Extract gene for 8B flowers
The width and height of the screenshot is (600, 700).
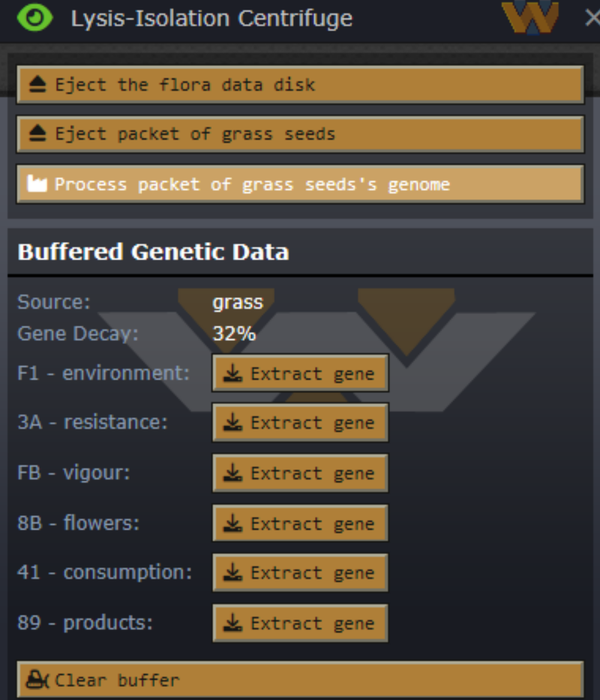(301, 523)
